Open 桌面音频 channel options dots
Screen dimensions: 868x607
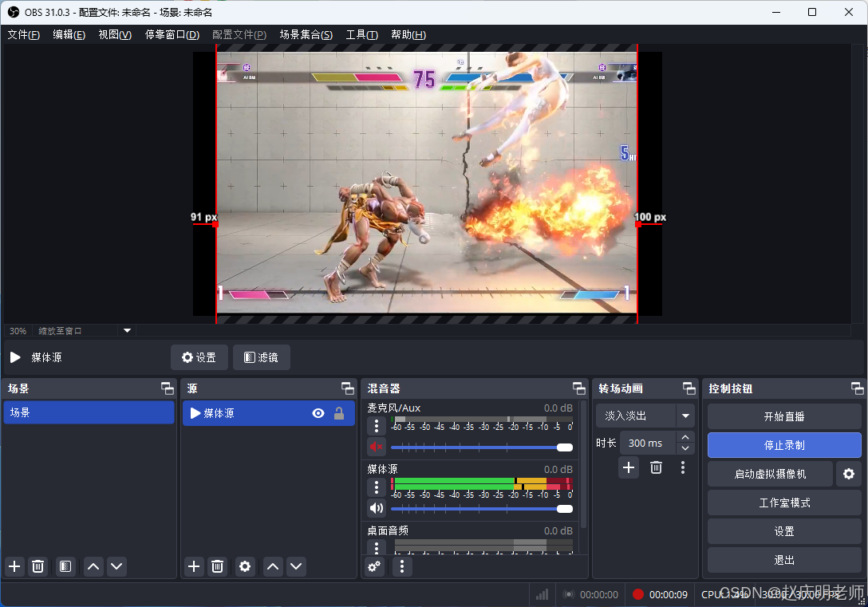coord(377,548)
